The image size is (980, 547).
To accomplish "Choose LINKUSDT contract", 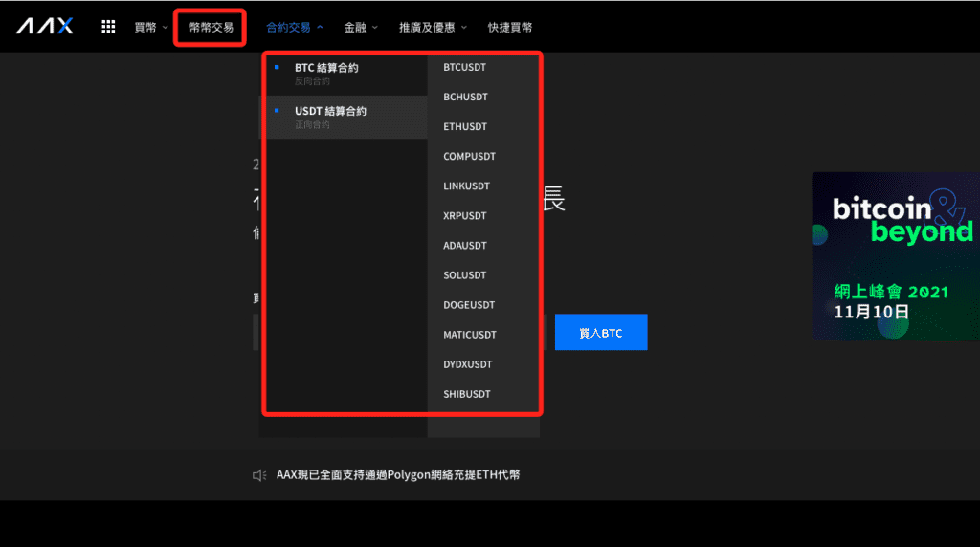I will (x=466, y=186).
